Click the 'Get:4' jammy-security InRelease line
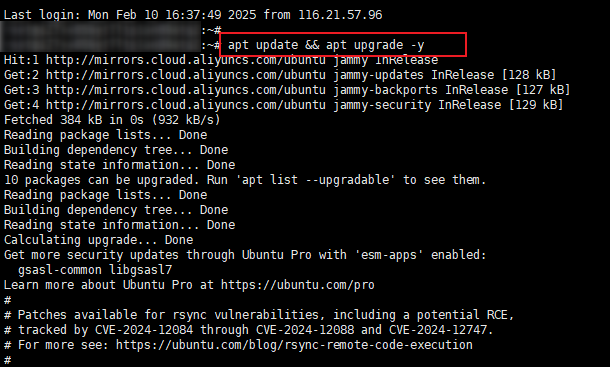 (x=284, y=105)
